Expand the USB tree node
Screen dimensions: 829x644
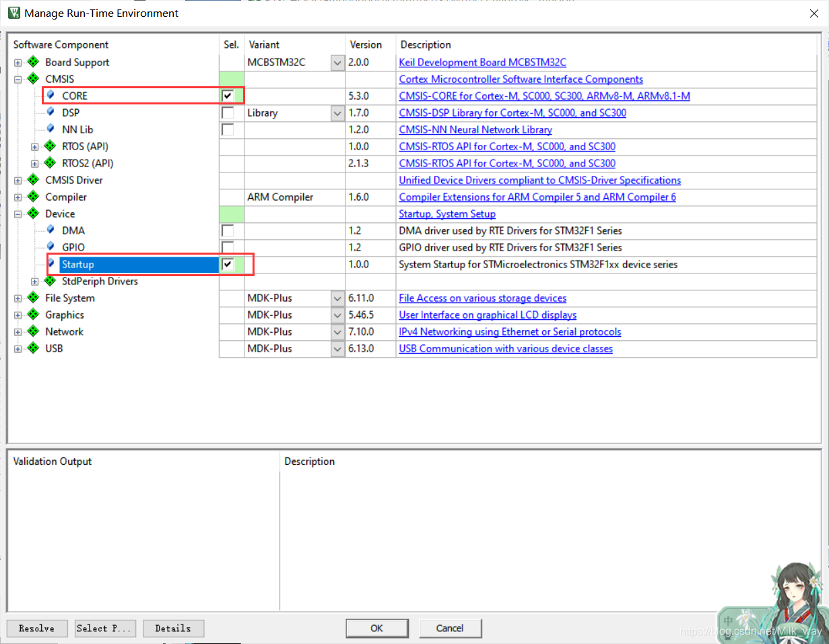[x=18, y=349]
